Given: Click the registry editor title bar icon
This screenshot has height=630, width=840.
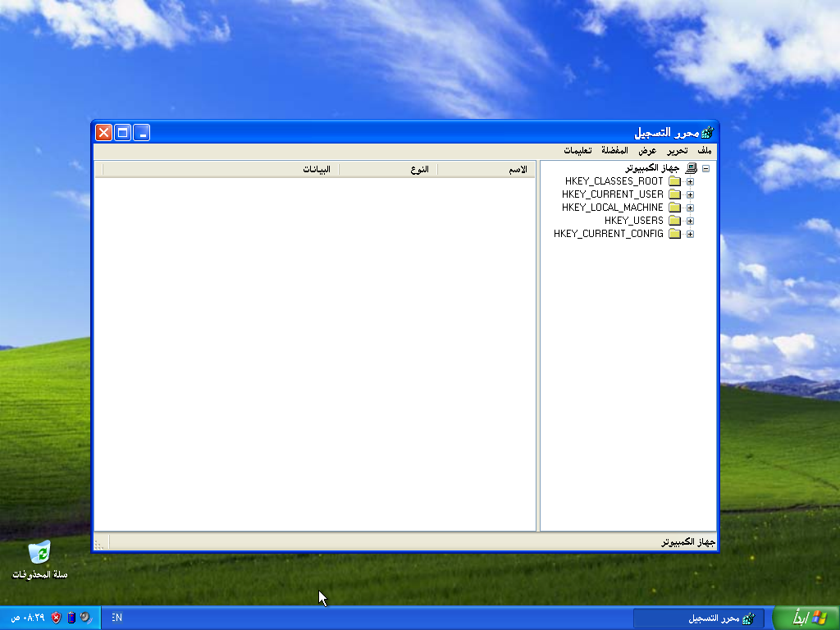Looking at the screenshot, I should (x=707, y=132).
